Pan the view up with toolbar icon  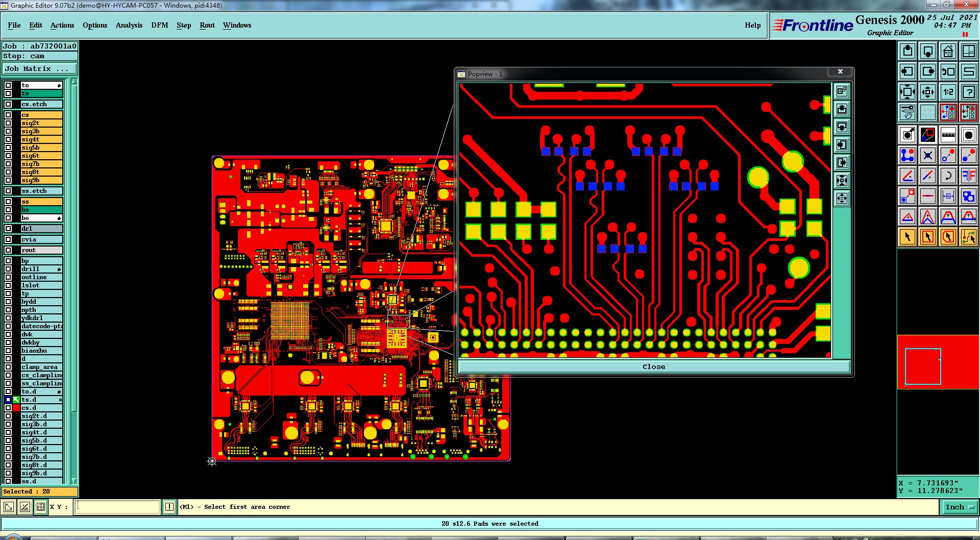pyautogui.click(x=908, y=51)
